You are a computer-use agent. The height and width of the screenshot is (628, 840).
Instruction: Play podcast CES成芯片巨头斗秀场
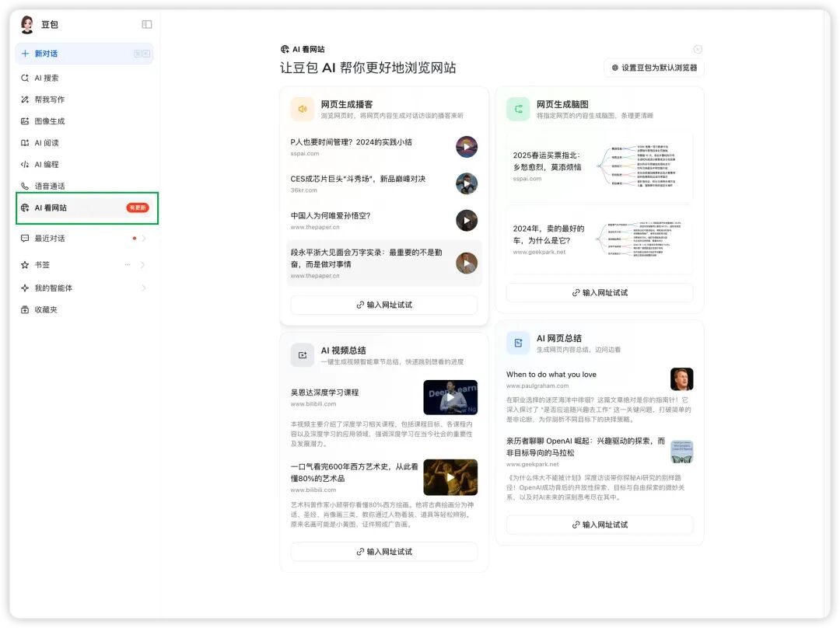[467, 183]
